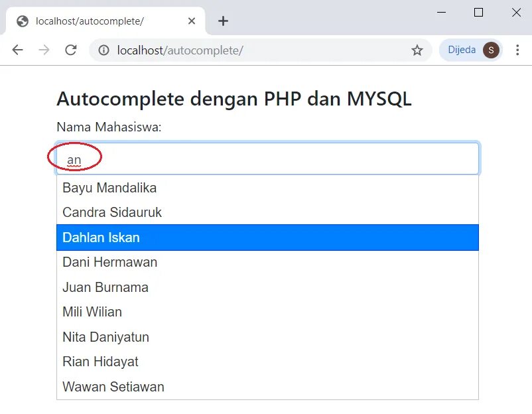Pick Juan Burnama from the list
This screenshot has width=532, height=414.
[x=267, y=287]
